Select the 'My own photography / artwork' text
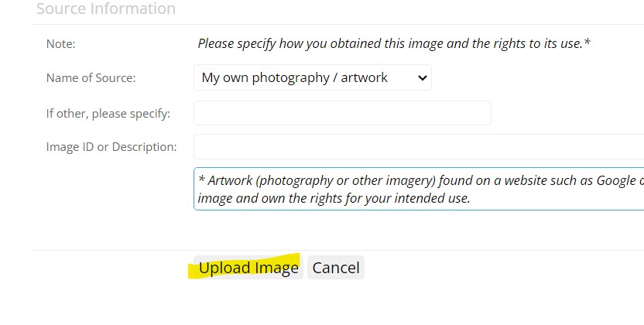This screenshot has width=644, height=325. [x=294, y=77]
